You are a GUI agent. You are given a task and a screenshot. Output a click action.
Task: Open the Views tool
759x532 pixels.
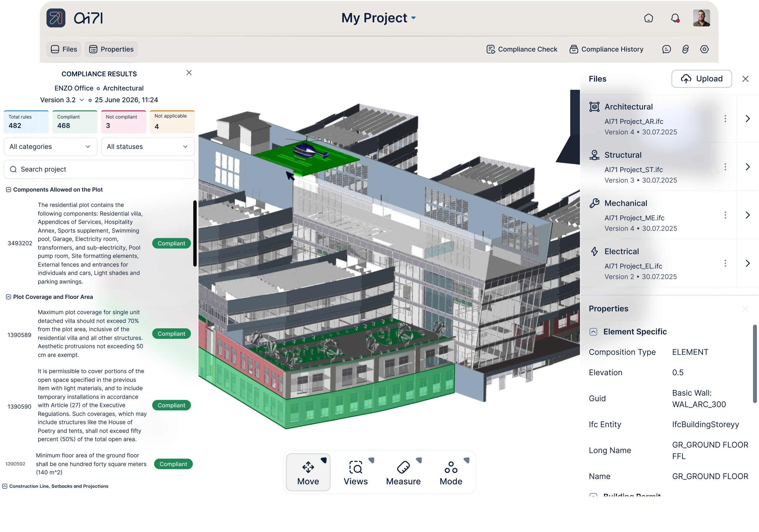pyautogui.click(x=356, y=472)
